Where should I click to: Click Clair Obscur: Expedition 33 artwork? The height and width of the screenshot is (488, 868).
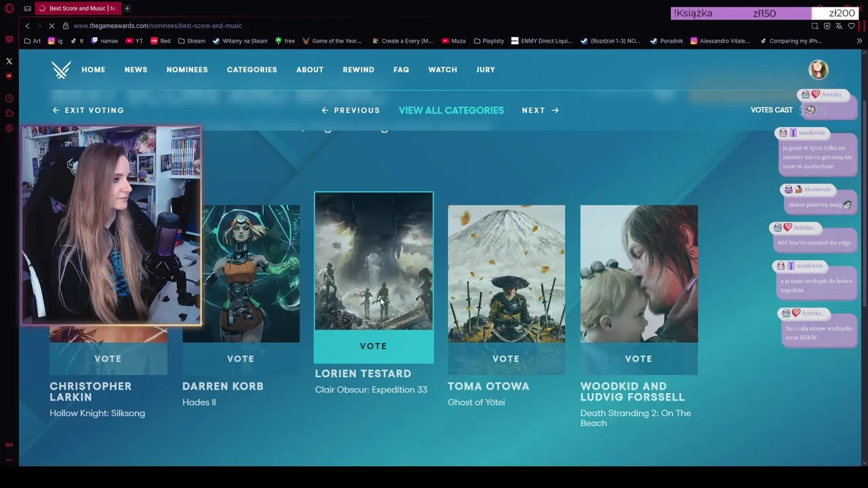point(374,262)
